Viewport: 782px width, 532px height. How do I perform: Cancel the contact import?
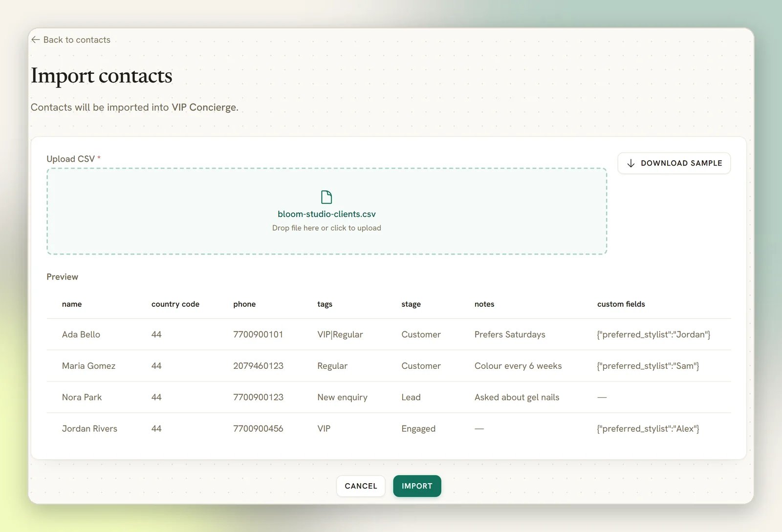[361, 486]
